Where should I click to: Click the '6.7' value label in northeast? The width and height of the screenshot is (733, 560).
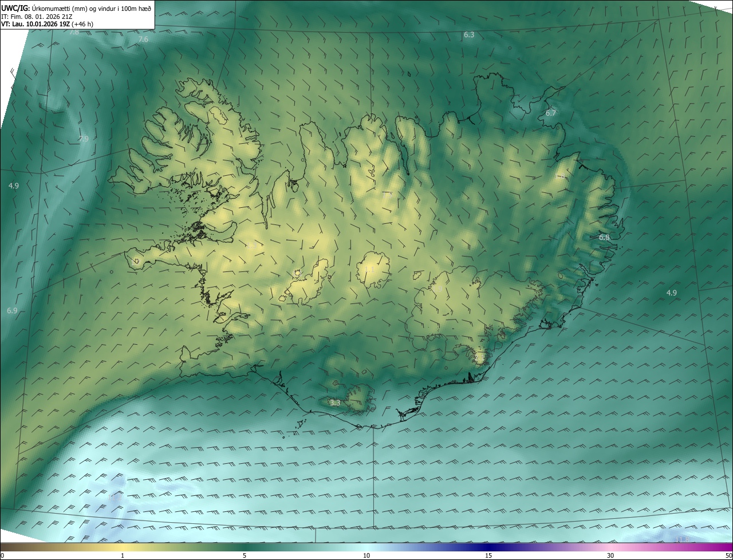[x=551, y=113]
